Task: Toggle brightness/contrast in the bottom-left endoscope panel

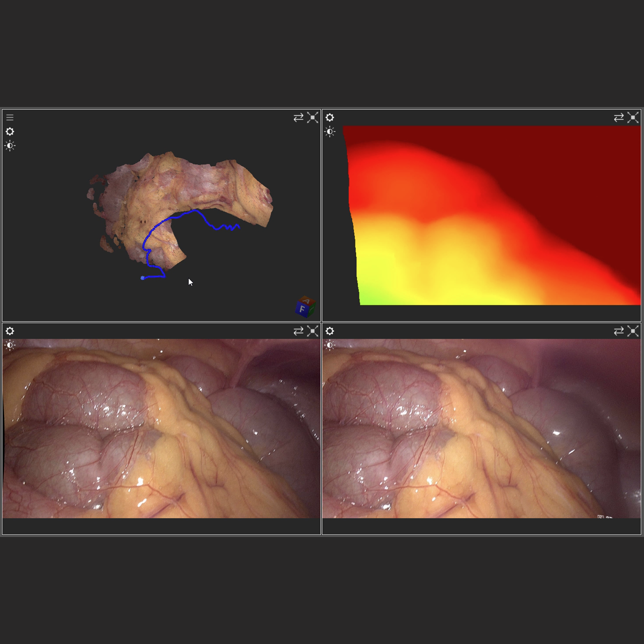Action: pyautogui.click(x=10, y=345)
